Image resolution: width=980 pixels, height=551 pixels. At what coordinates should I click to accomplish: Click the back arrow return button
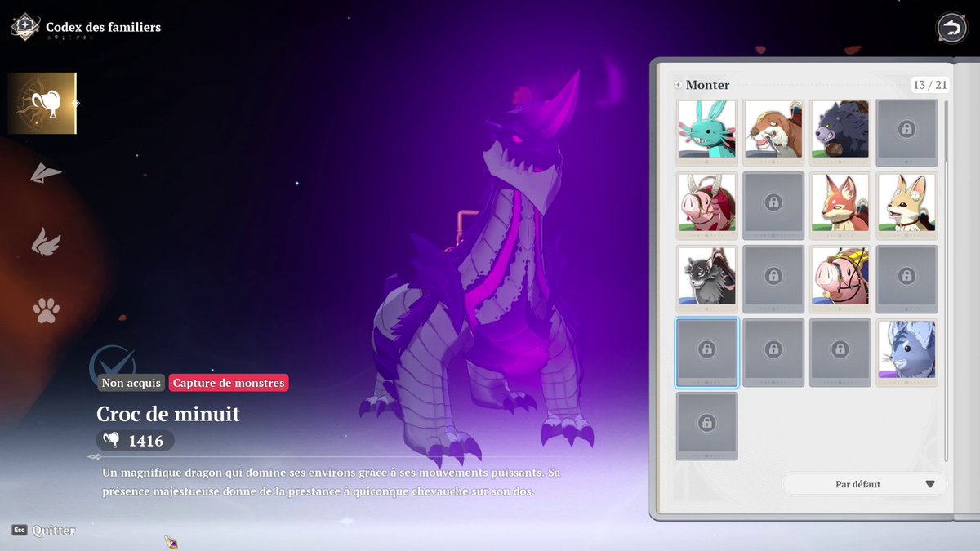coord(951,28)
